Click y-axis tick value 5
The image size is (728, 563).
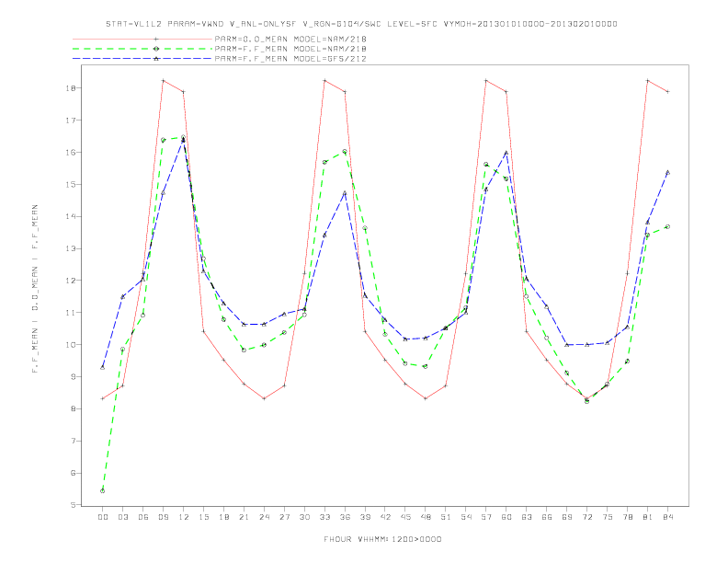click(74, 505)
